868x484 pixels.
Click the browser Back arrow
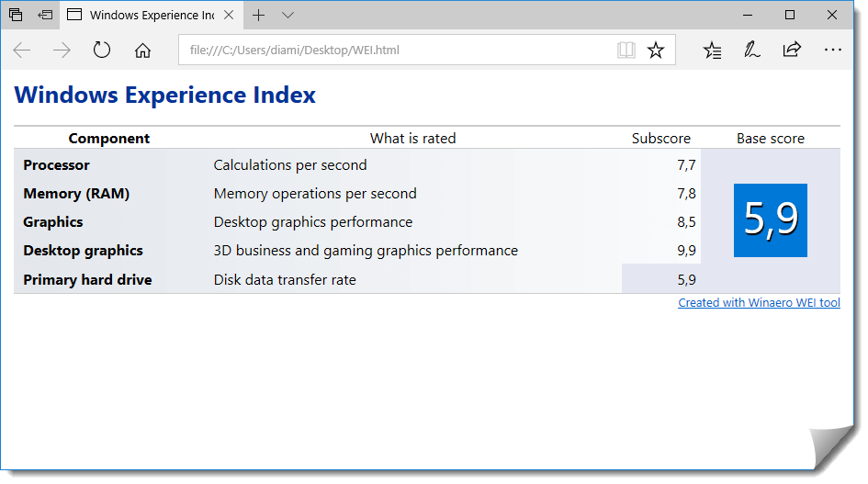(22, 51)
